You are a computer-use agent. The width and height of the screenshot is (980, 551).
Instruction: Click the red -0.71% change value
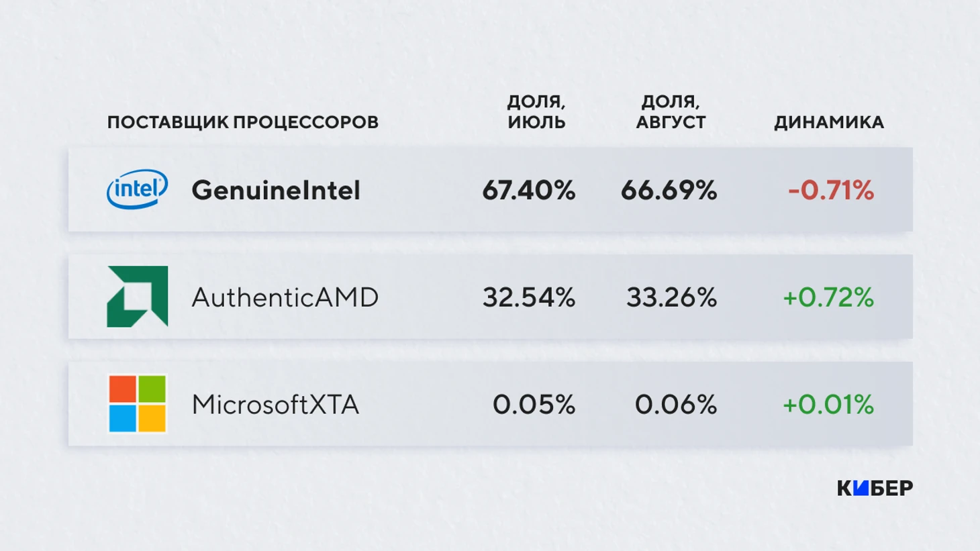[x=831, y=190]
